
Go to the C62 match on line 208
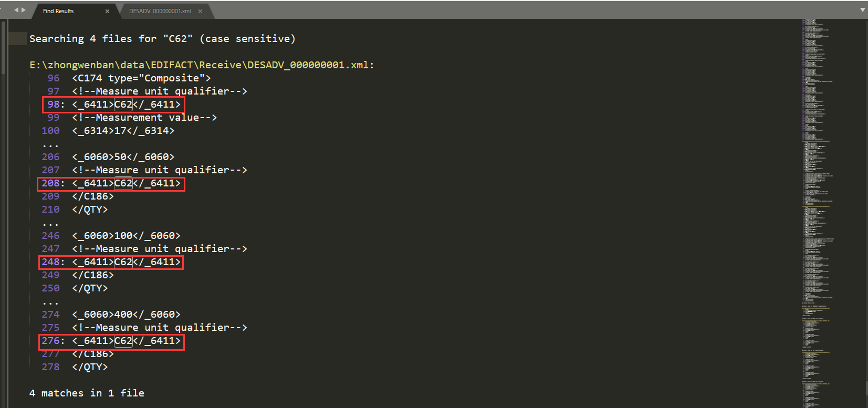point(123,183)
